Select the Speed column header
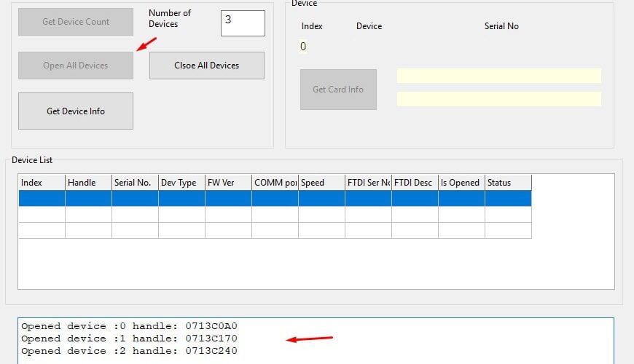Image resolution: width=634 pixels, height=364 pixels. pos(321,183)
